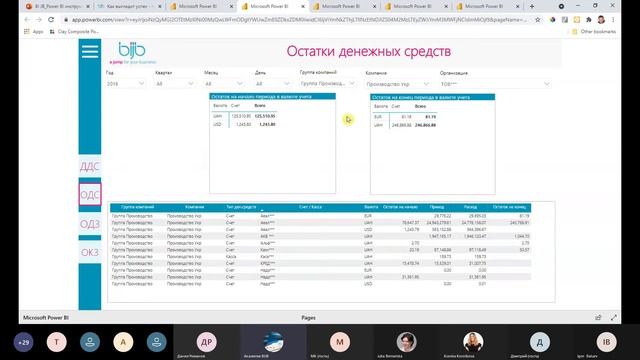Click the share icon in the Power BI footer
640x360 pixels.
click(x=598, y=317)
